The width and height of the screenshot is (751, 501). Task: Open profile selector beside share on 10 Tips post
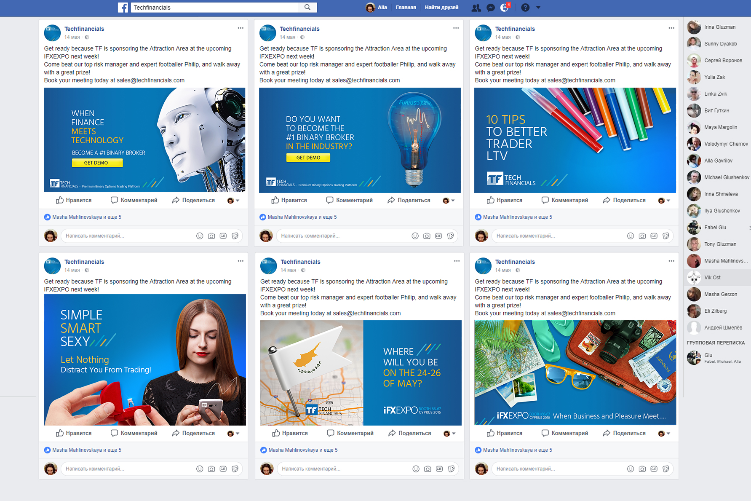coord(664,200)
